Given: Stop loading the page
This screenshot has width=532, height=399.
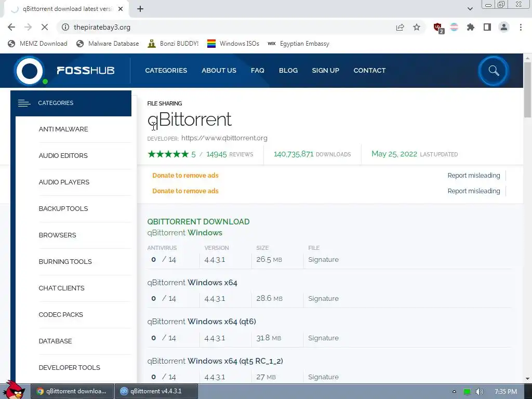Looking at the screenshot, I should [45, 27].
